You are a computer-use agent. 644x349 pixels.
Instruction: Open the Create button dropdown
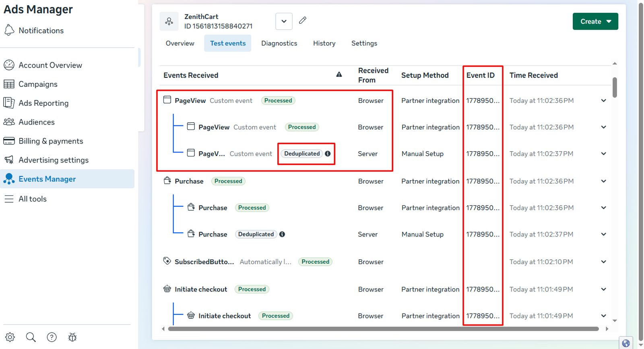point(595,21)
